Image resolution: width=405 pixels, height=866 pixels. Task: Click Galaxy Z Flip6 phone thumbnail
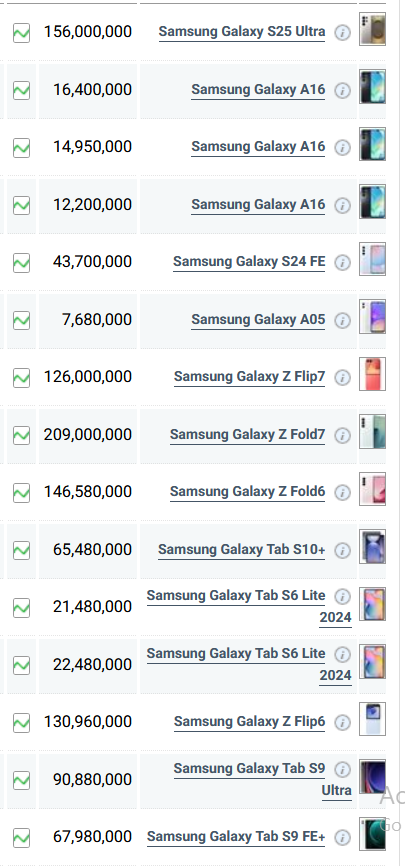(x=372, y=719)
